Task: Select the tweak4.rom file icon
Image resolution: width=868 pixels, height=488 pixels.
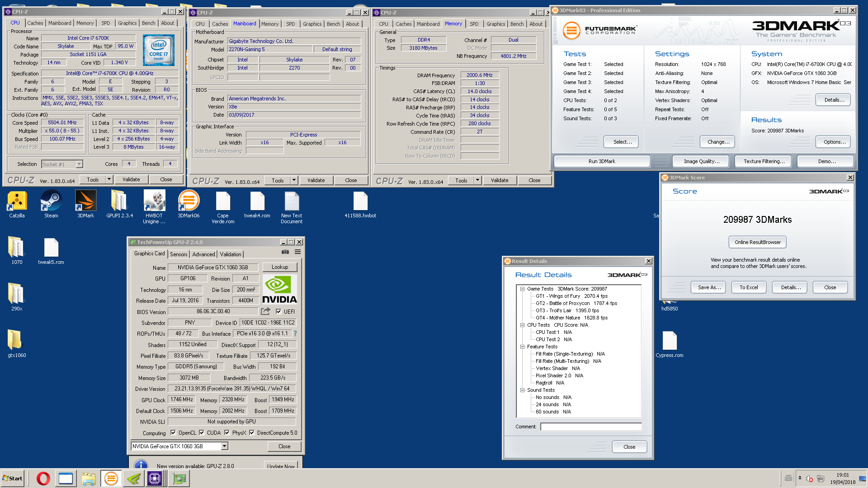Action: tap(257, 204)
